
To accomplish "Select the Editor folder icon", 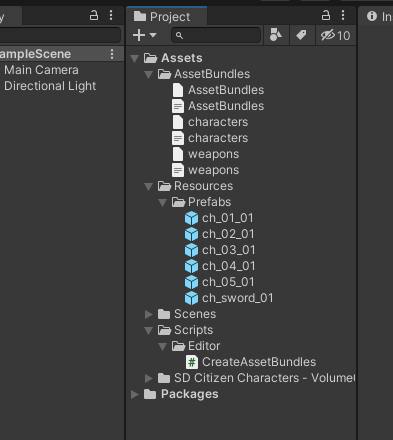I will [178, 346].
